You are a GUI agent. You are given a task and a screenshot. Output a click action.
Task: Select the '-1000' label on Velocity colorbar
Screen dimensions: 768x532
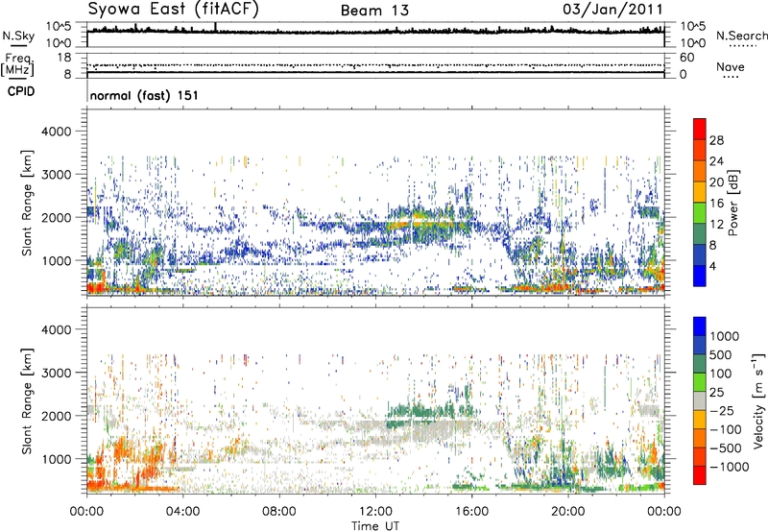(x=729, y=467)
